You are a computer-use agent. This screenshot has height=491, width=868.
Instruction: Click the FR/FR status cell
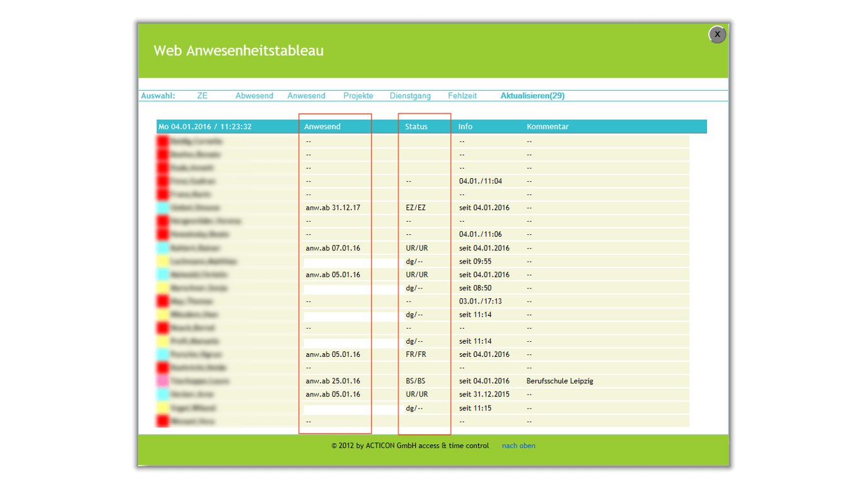click(x=416, y=354)
